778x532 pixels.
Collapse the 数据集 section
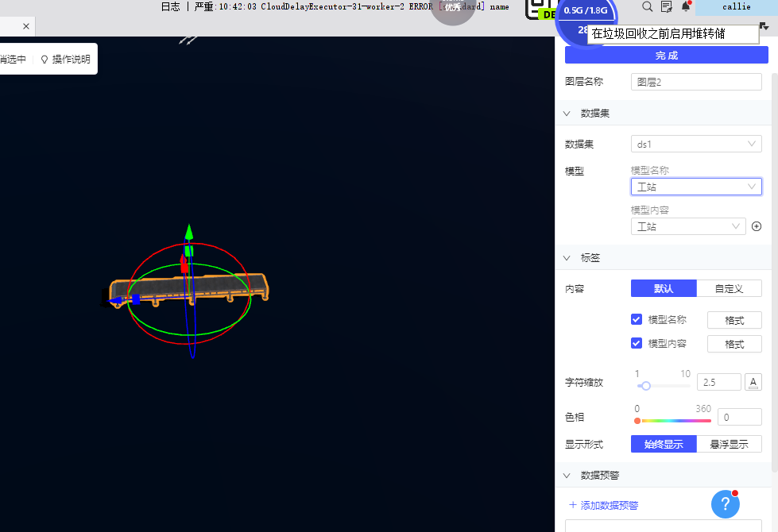click(567, 114)
